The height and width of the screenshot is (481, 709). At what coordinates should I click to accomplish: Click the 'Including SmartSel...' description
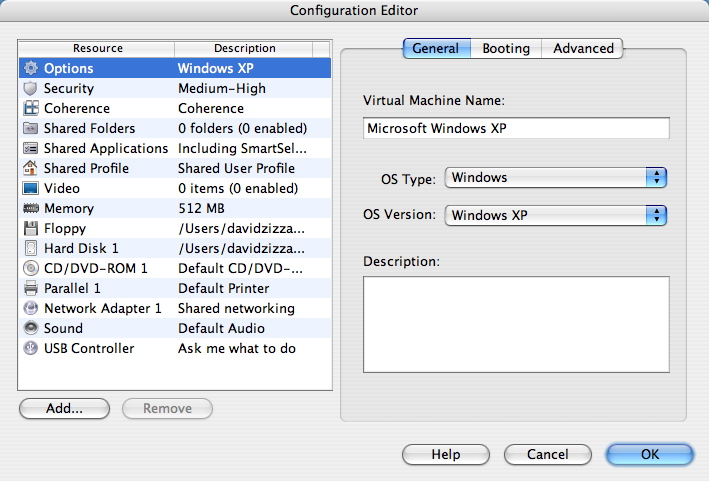[x=242, y=148]
